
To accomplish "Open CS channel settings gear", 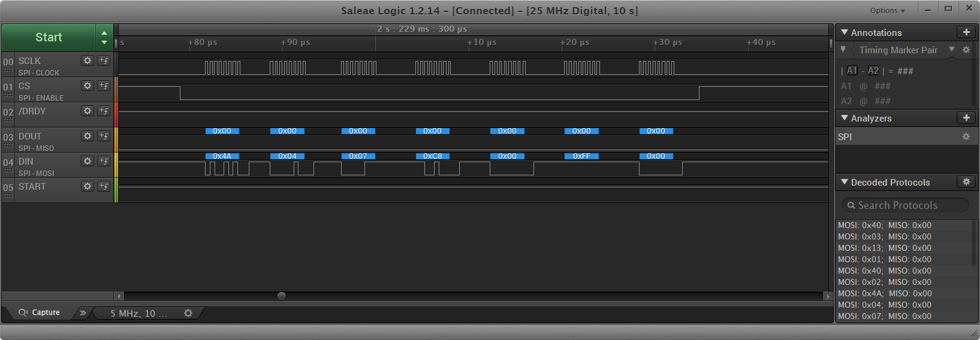I will click(x=88, y=86).
